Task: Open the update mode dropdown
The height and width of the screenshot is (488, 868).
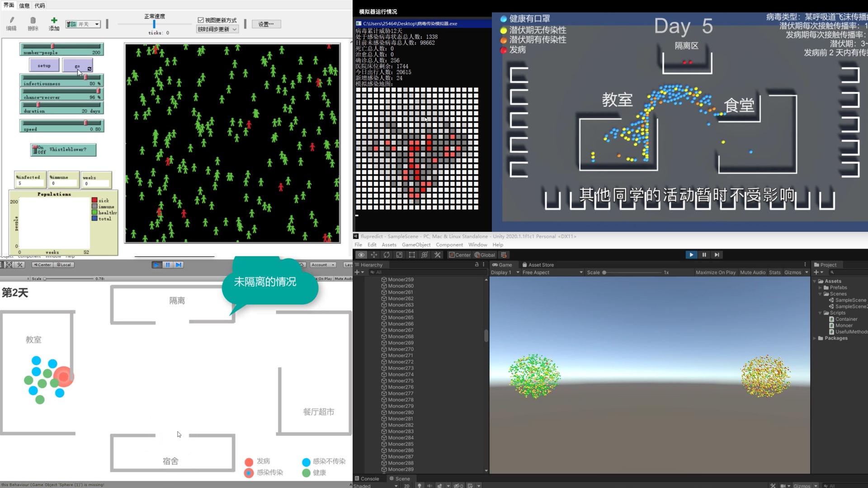Action: (217, 29)
